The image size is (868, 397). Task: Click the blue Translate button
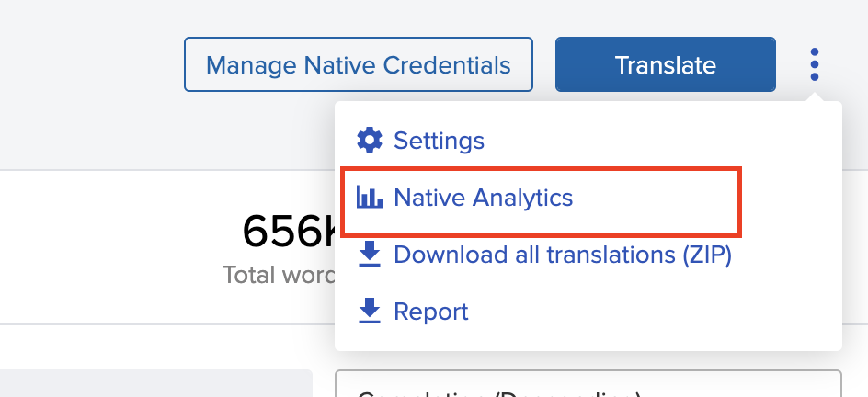click(666, 64)
